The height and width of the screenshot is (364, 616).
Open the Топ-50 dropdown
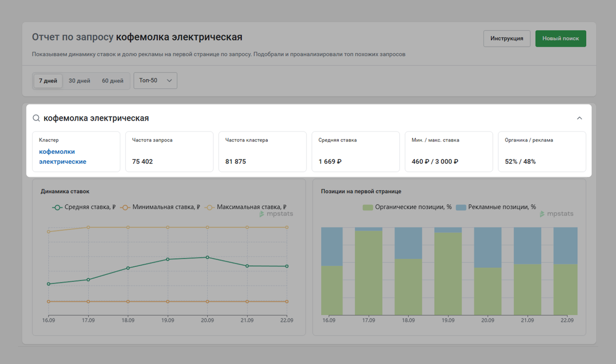(155, 80)
